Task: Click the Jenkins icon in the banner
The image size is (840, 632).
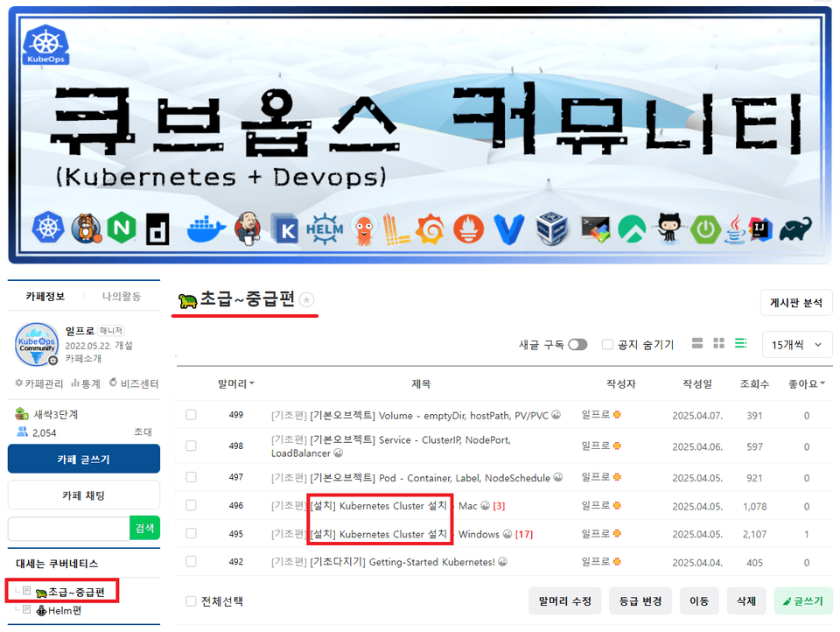Action: pos(248,228)
